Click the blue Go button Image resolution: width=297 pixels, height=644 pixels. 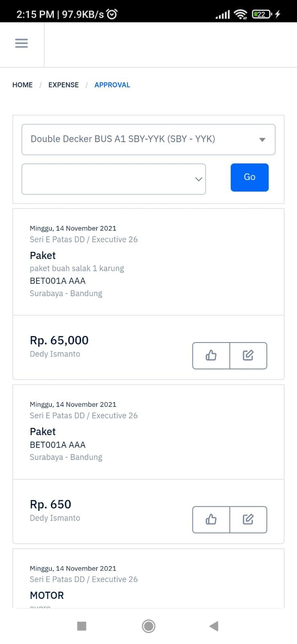[250, 177]
